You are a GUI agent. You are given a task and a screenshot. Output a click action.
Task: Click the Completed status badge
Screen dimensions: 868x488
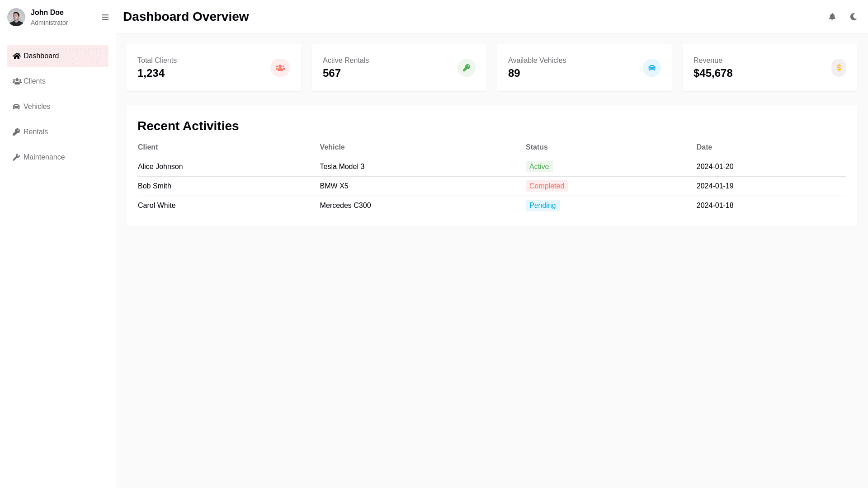[x=546, y=186]
